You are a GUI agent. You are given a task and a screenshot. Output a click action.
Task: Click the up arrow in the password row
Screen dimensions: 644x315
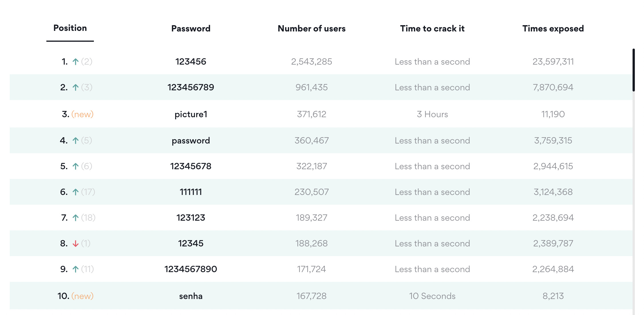pyautogui.click(x=76, y=141)
